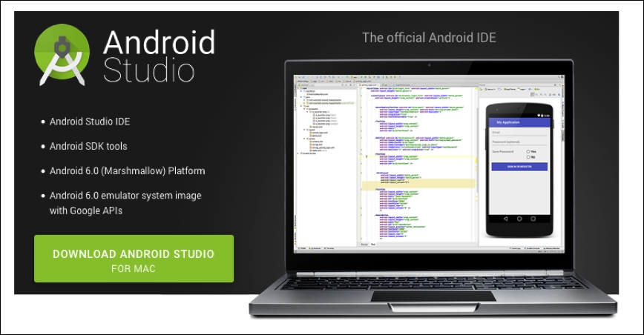Select the Yes radio button for Save Password

[x=528, y=152]
